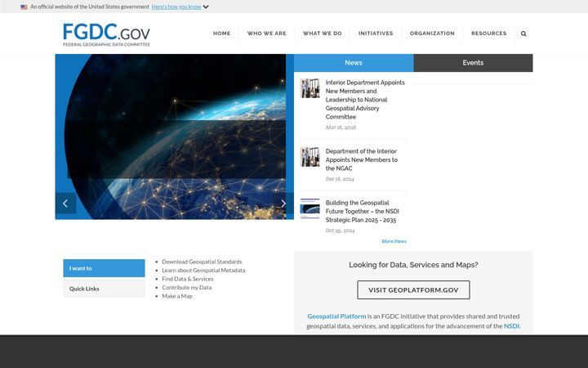
Task: Go to previous slide with left arrow
Action: coord(65,203)
